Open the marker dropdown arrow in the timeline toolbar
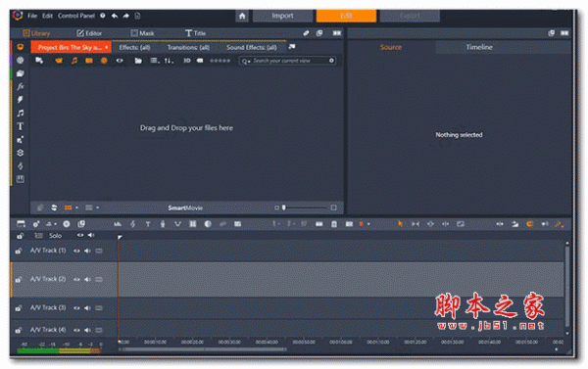This screenshot has height=369, width=588. click(368, 224)
